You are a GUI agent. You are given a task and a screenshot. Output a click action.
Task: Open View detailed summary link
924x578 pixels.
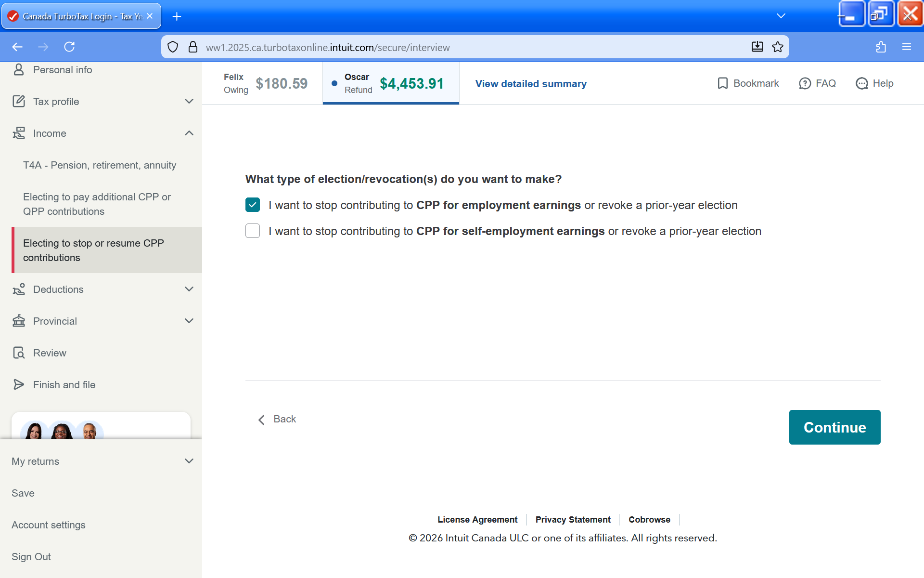coord(531,84)
